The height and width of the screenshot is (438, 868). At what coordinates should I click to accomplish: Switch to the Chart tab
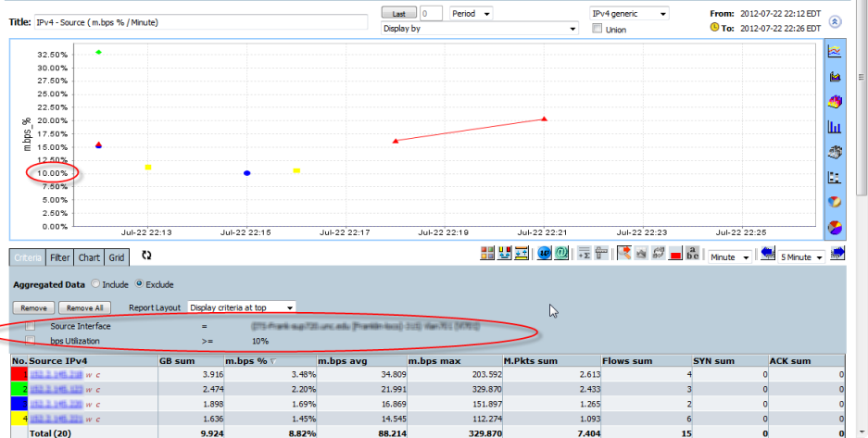(x=89, y=257)
